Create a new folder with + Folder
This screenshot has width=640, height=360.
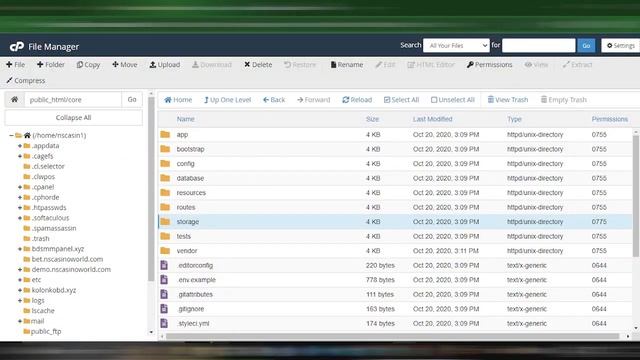tap(51, 64)
